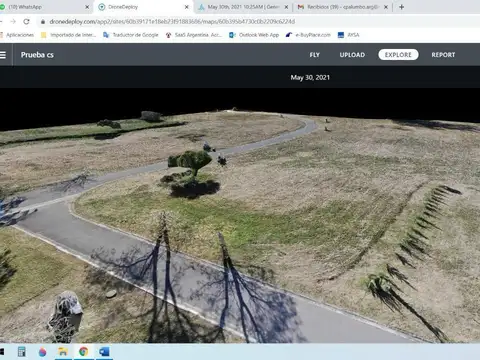480x360 pixels.
Task: View site security lock info
Action: pyautogui.click(x=43, y=21)
